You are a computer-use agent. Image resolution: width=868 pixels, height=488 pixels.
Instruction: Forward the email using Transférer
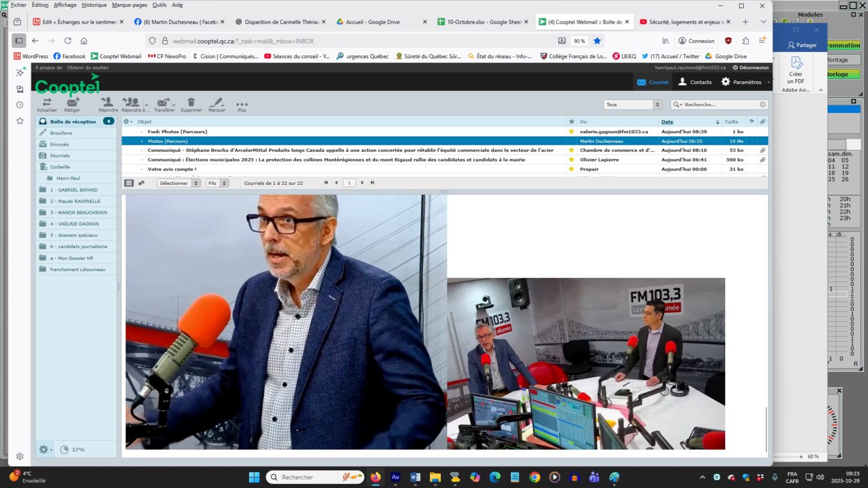(x=163, y=103)
